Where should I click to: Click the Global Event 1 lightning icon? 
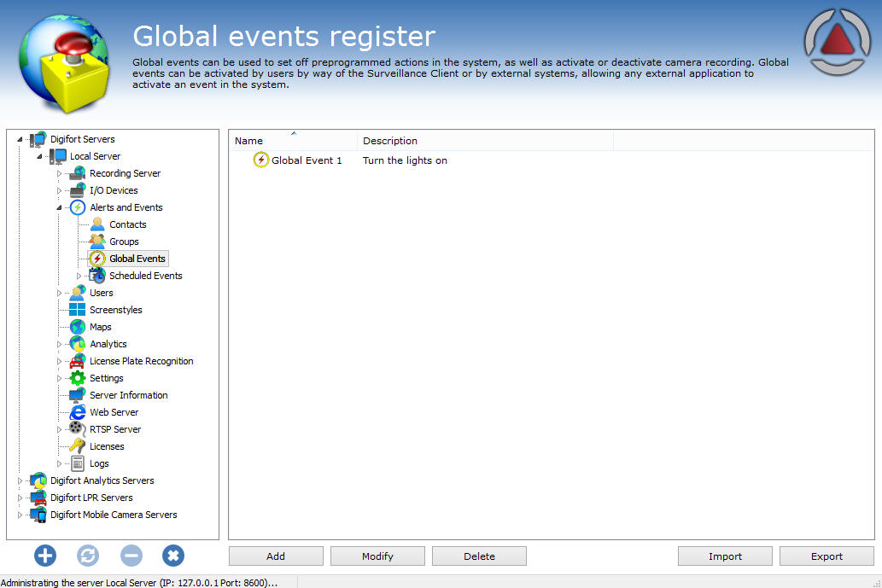pyautogui.click(x=261, y=160)
